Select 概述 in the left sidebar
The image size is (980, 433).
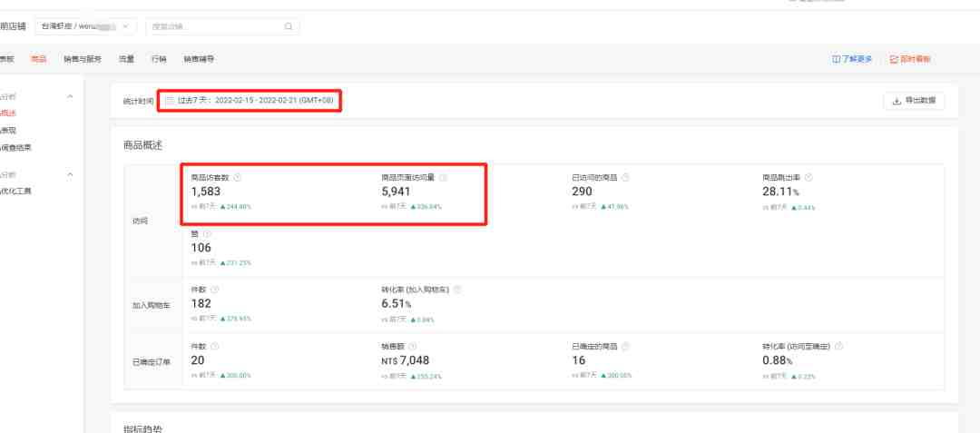9,113
